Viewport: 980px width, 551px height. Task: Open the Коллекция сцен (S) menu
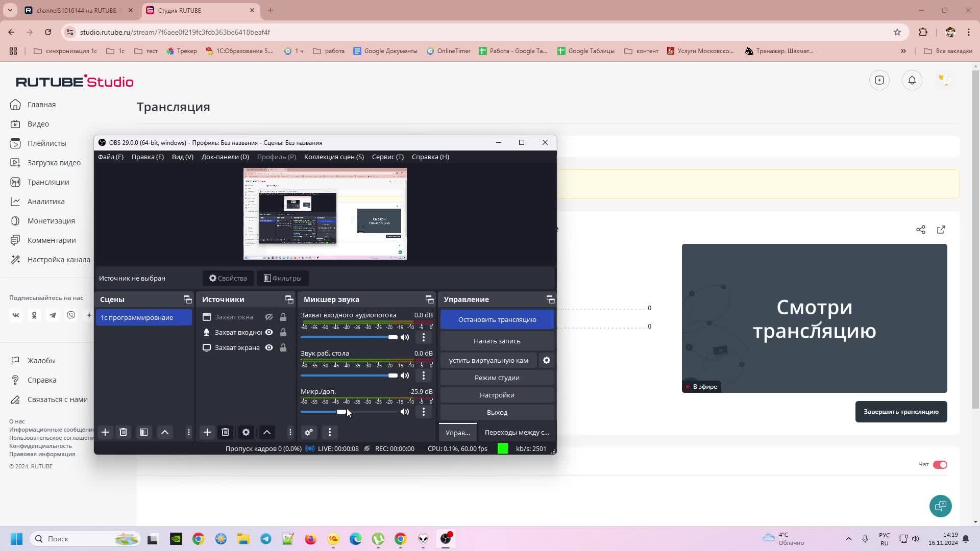click(x=334, y=157)
